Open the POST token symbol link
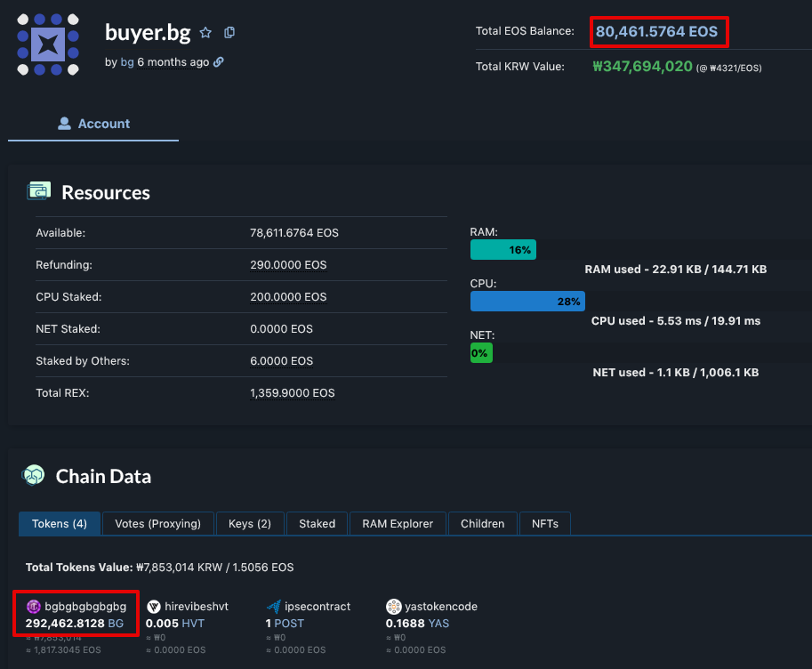812x669 pixels. (289, 624)
